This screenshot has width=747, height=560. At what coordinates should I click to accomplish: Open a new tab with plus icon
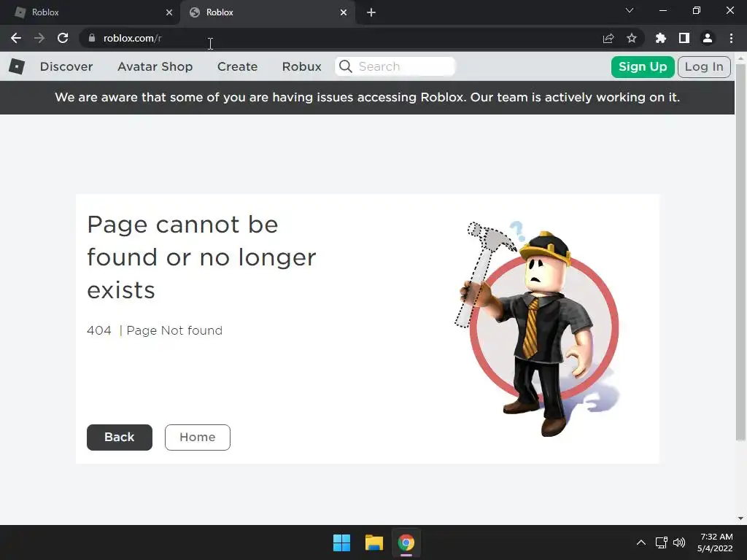[371, 12]
